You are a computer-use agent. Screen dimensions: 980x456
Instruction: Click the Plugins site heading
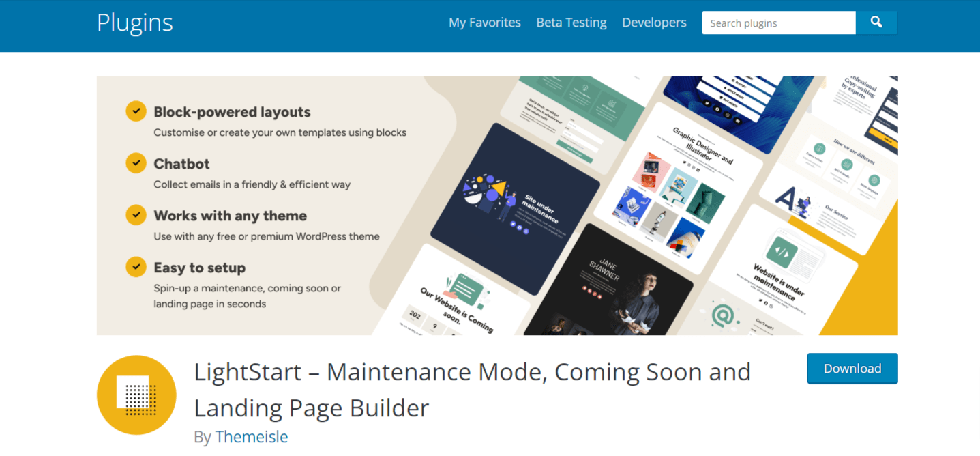click(x=134, y=23)
